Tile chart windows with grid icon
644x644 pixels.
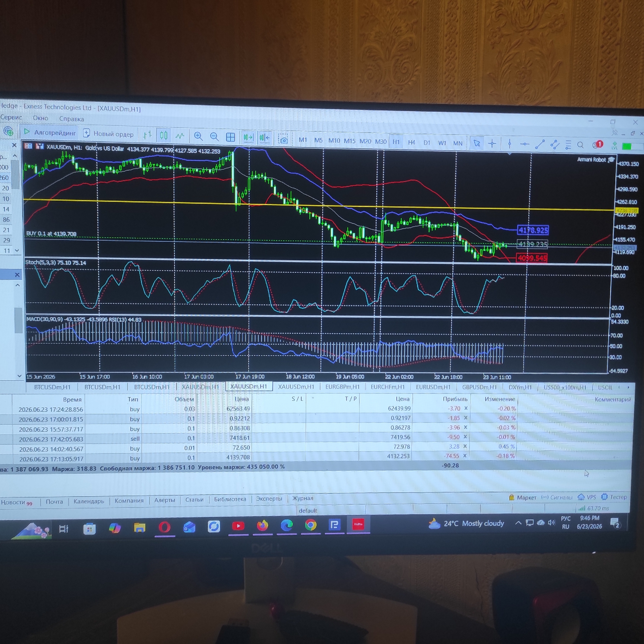tap(230, 137)
